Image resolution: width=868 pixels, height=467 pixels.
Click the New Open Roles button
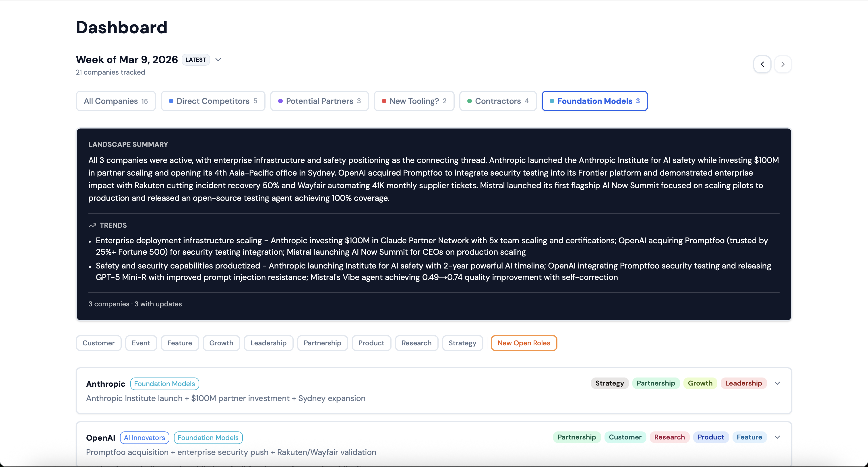tap(523, 343)
